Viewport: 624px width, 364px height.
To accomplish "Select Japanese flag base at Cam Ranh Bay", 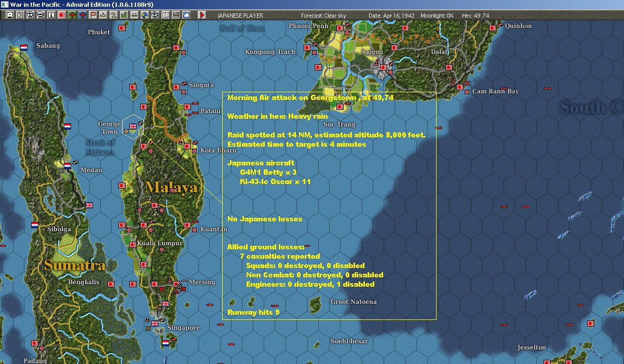I will point(459,87).
